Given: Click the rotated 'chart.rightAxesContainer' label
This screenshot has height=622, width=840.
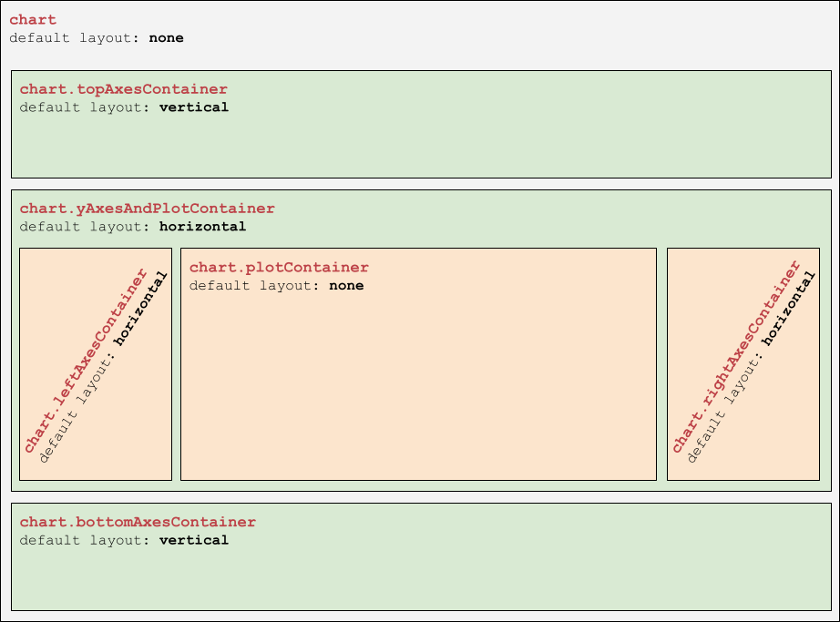Looking at the screenshot, I should [x=735, y=356].
